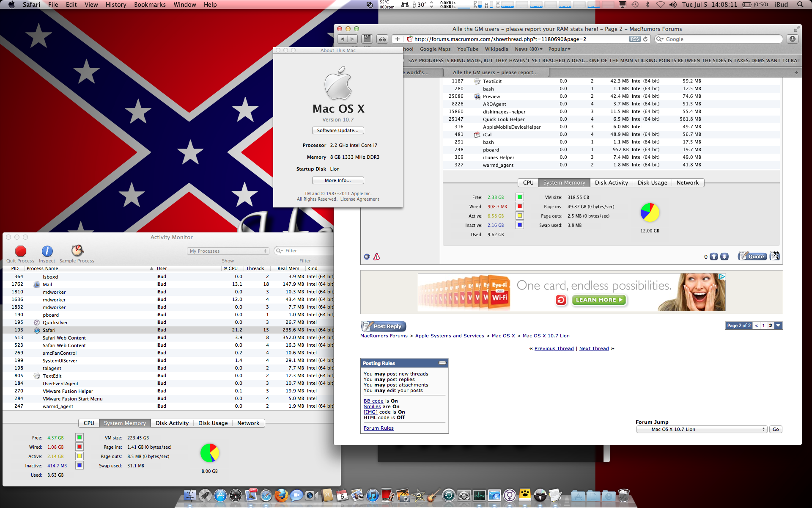Image resolution: width=812 pixels, height=508 pixels.
Task: Open the Apple menu
Action: [11, 5]
